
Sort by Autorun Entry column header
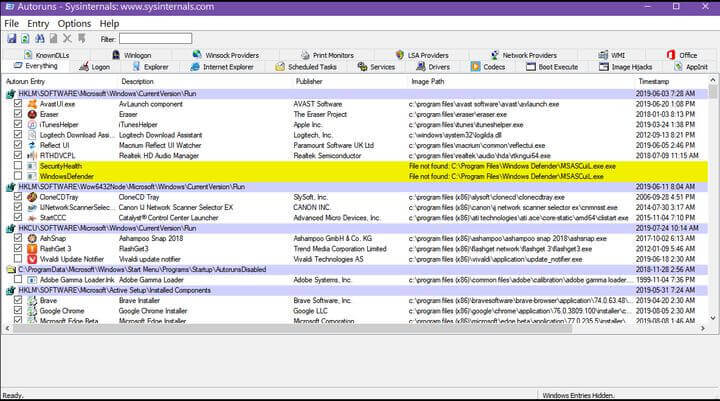25,81
